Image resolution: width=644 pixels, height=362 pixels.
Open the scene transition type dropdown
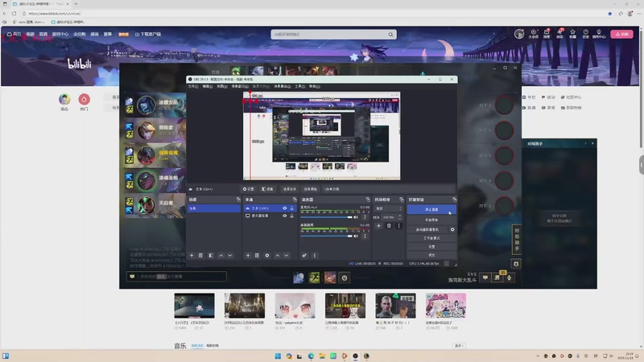(386, 208)
